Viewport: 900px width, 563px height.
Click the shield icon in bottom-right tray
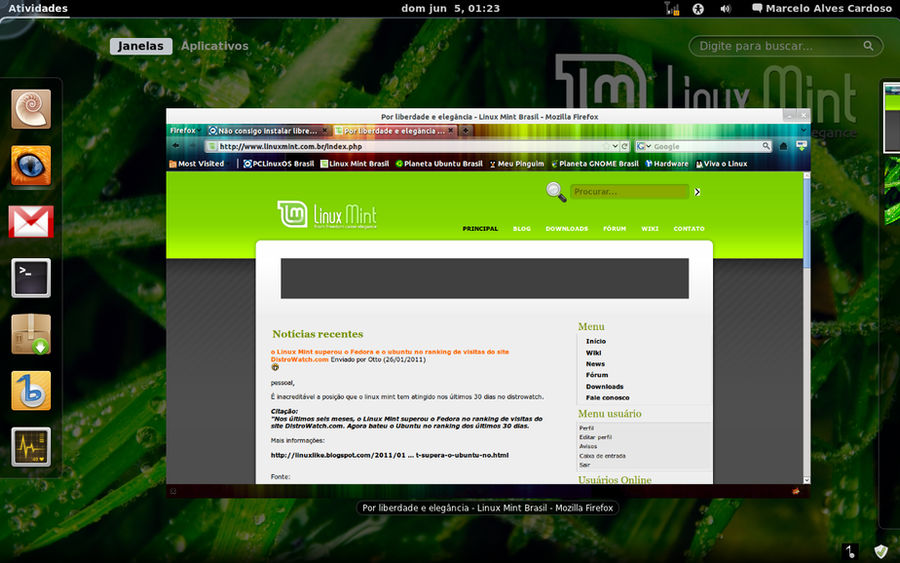pyautogui.click(x=880, y=552)
